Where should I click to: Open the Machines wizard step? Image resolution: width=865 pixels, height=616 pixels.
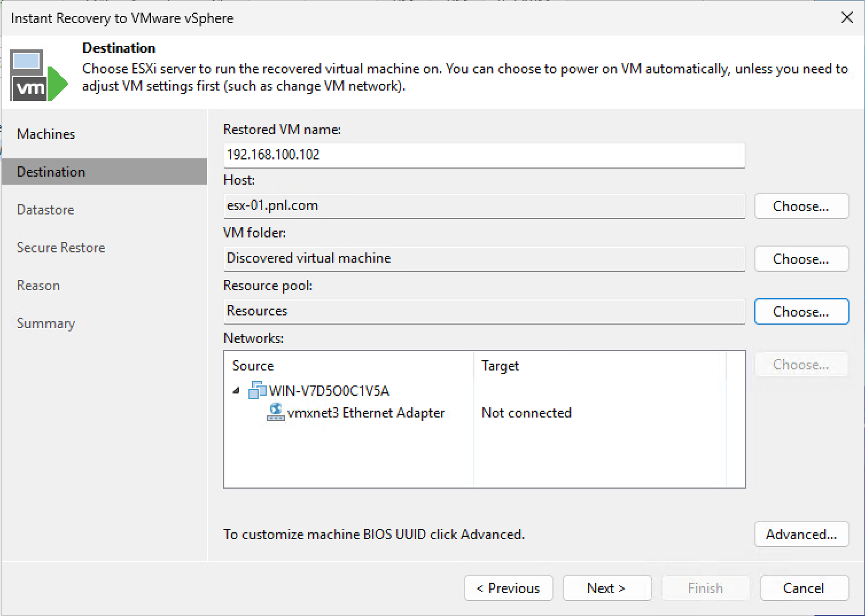(104, 134)
